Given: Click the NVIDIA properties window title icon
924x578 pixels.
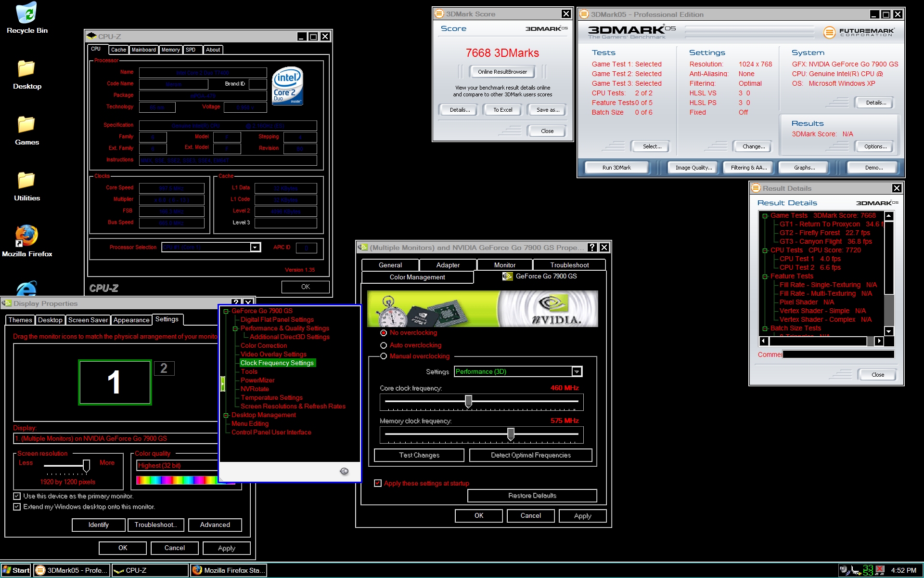Looking at the screenshot, I should 362,248.
